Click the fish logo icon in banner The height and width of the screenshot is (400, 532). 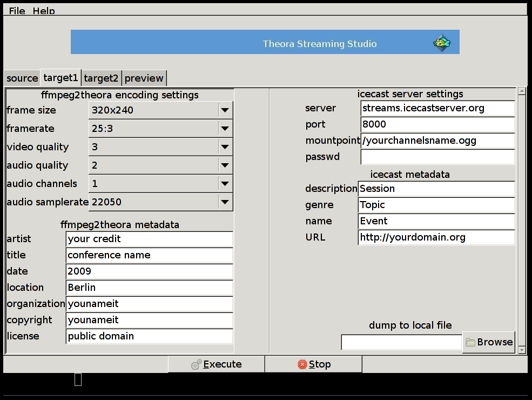click(441, 43)
